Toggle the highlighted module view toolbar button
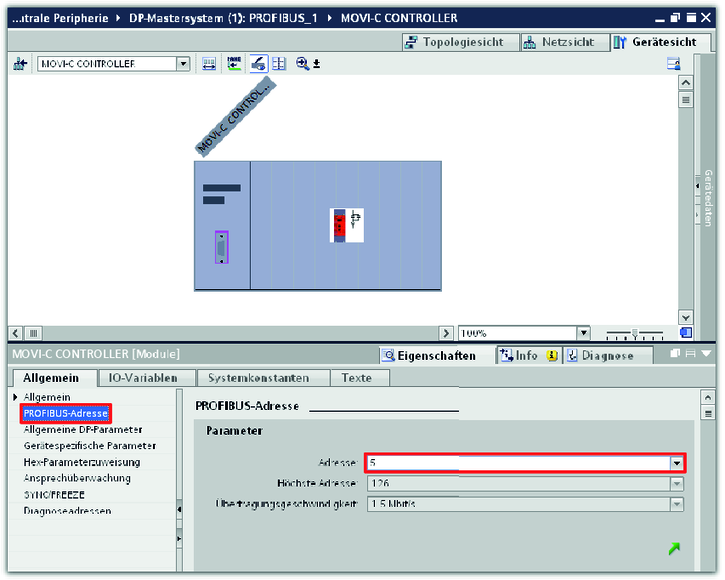The width and height of the screenshot is (725, 580). (x=258, y=63)
